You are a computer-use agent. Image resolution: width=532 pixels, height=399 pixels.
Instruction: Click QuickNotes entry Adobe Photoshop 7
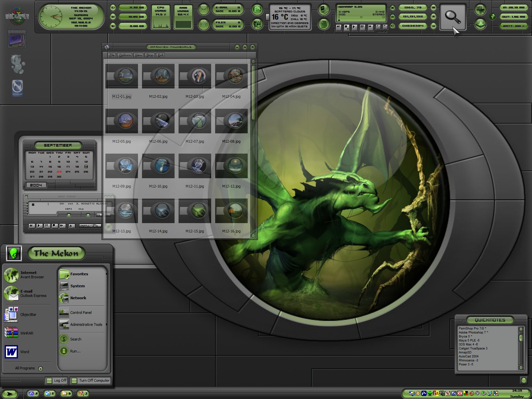(x=473, y=332)
